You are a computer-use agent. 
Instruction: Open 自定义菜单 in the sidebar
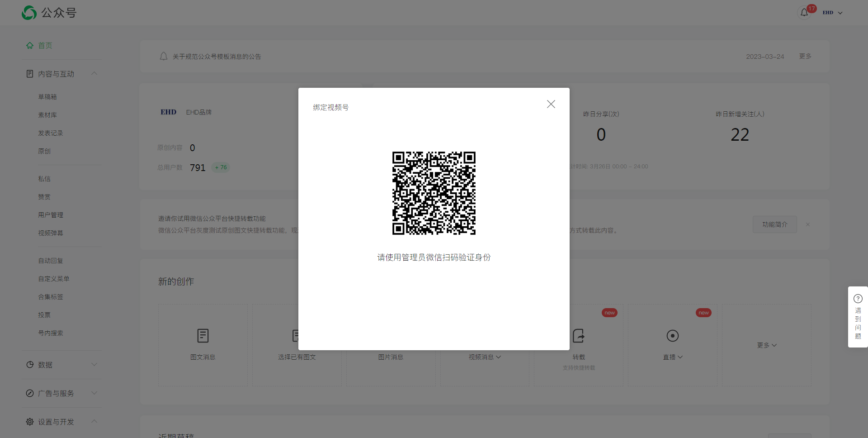[x=54, y=279]
